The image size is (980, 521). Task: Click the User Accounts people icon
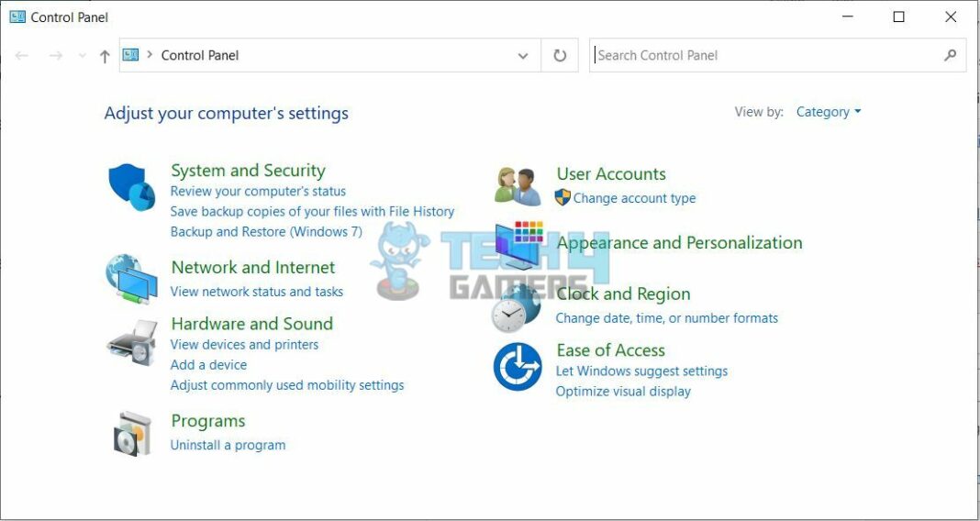point(518,186)
